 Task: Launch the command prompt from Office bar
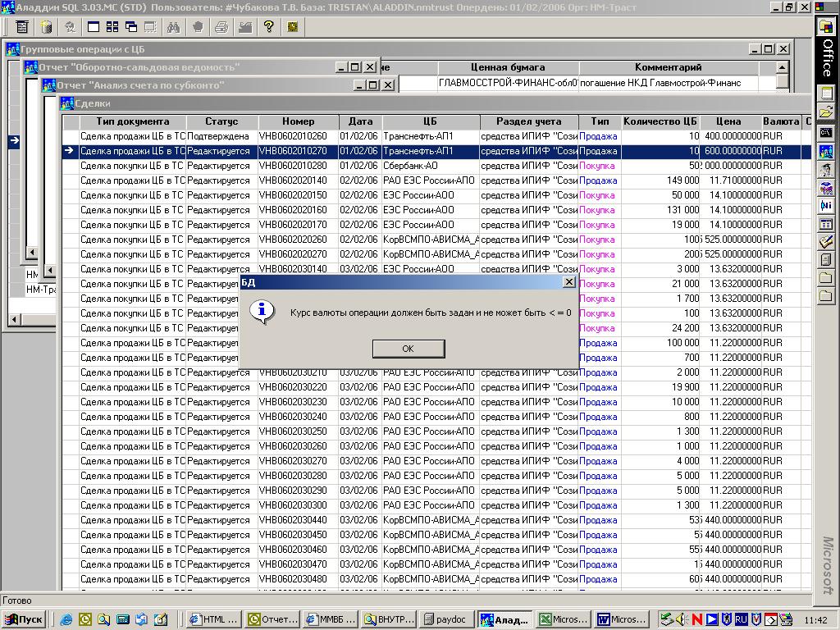[826, 132]
